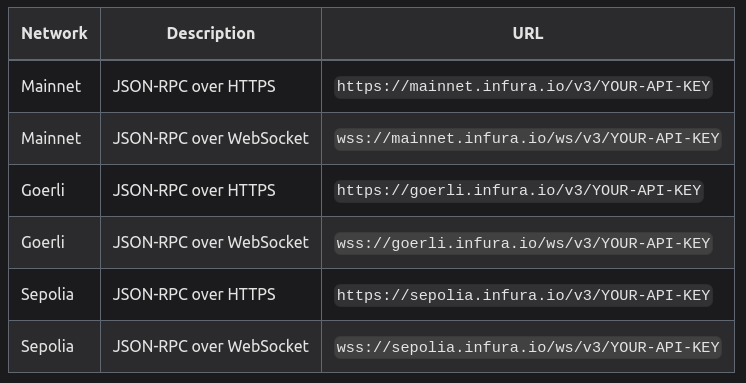Click Mainnet in the HTTPS row
The height and width of the screenshot is (383, 746).
tap(51, 86)
